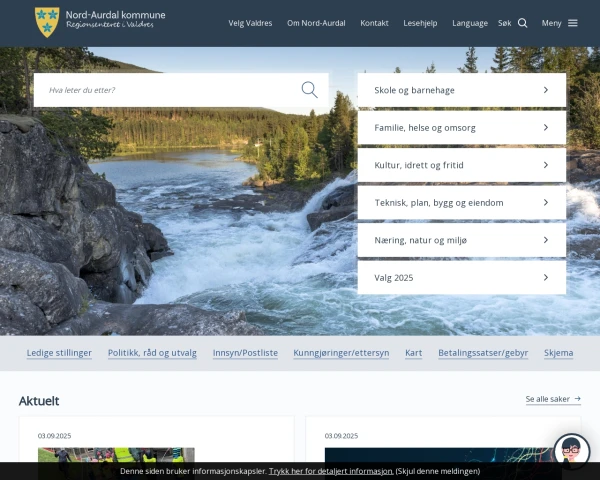Viewport: 600px width, 480px height.
Task: Open the first news article thumbnail under Aktuelt
Action: point(116,455)
